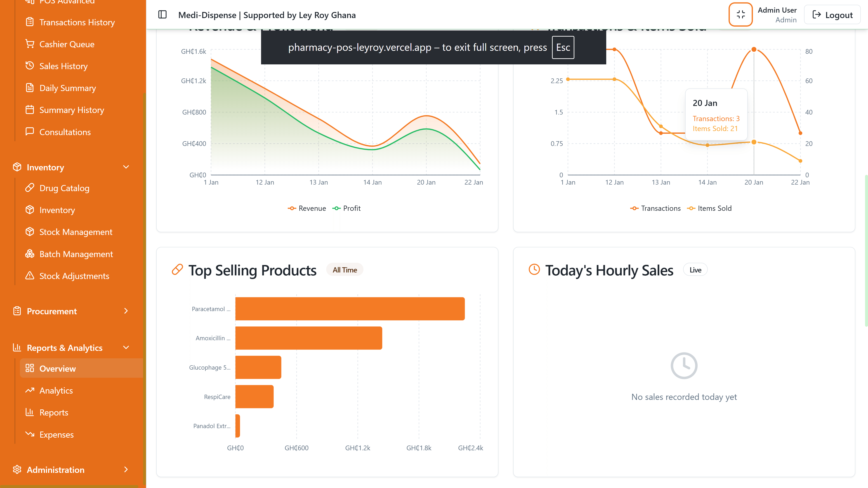Click the Batch Management boxes icon
868x488 pixels.
[x=30, y=254]
